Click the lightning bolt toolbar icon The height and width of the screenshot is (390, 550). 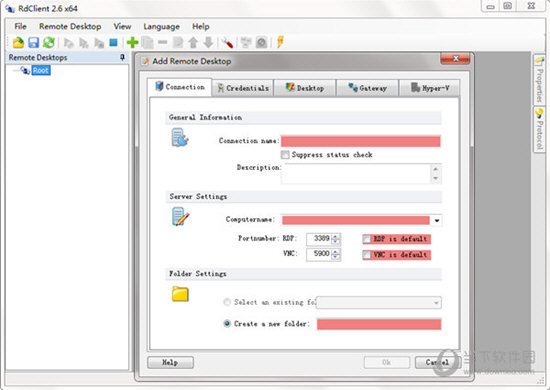click(280, 42)
